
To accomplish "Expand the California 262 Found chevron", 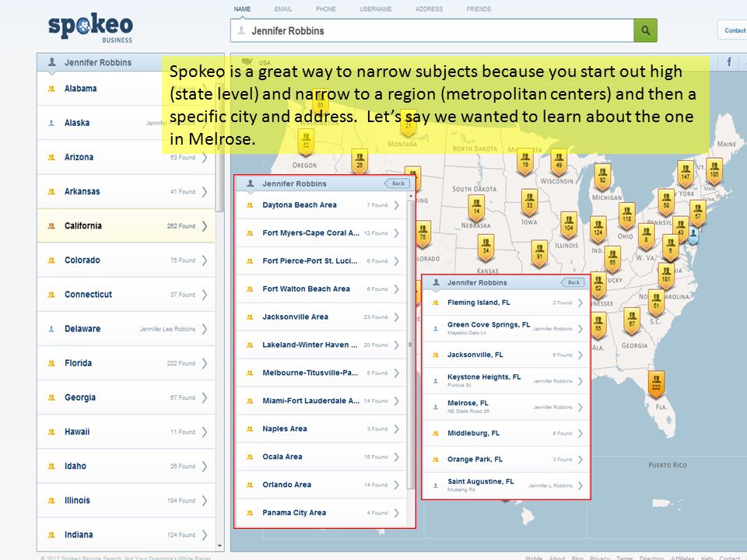I will coord(205,226).
